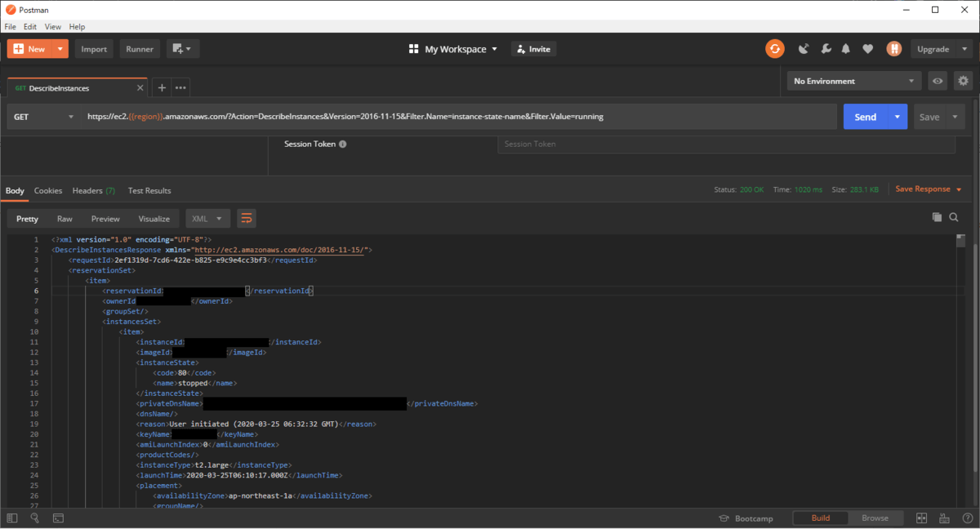Screen dimensions: 980x529
Task: Open the Upgrade dropdown arrow
Action: 964,49
